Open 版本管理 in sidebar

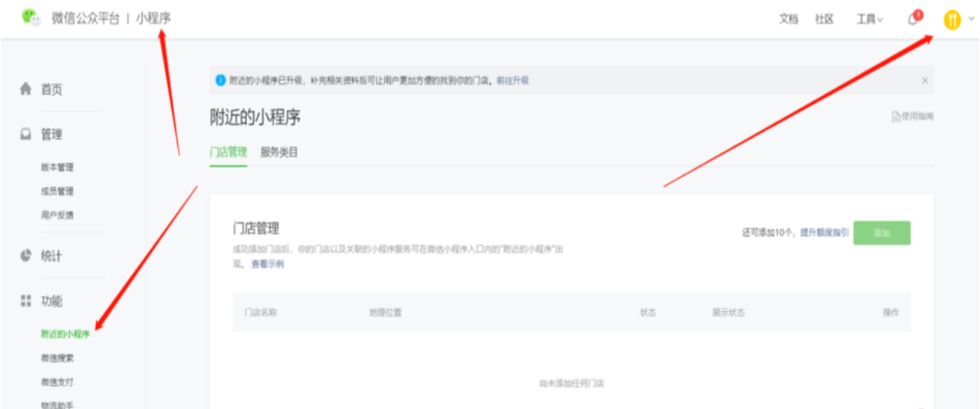coord(56,167)
